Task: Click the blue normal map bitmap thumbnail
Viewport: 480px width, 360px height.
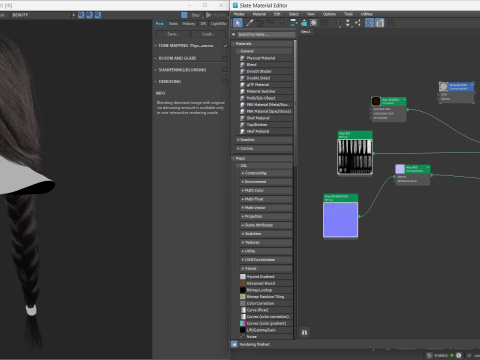Action: [340, 219]
